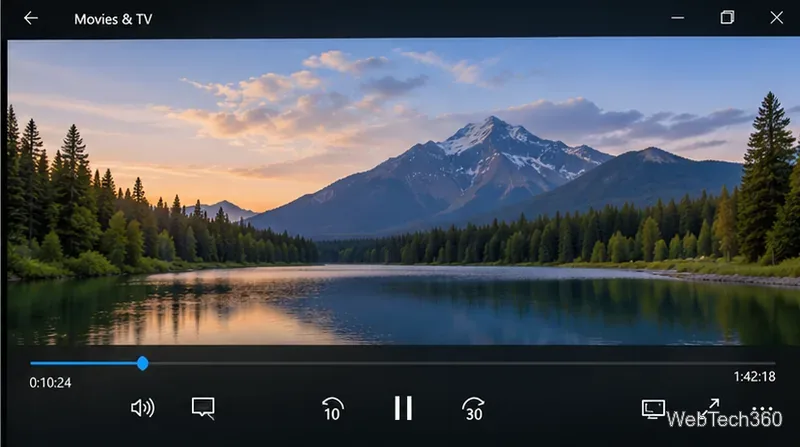This screenshot has height=447, width=800.
Task: Open the volume control speaker icon
Action: (142, 408)
